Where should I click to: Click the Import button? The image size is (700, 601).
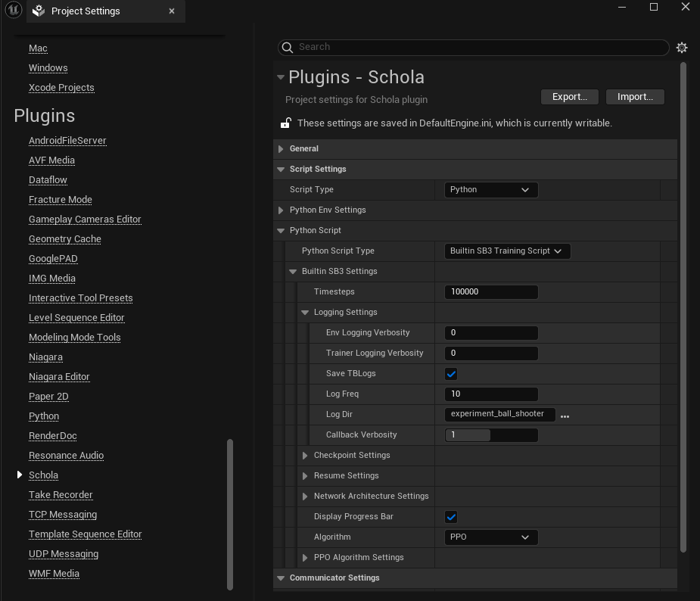point(635,97)
